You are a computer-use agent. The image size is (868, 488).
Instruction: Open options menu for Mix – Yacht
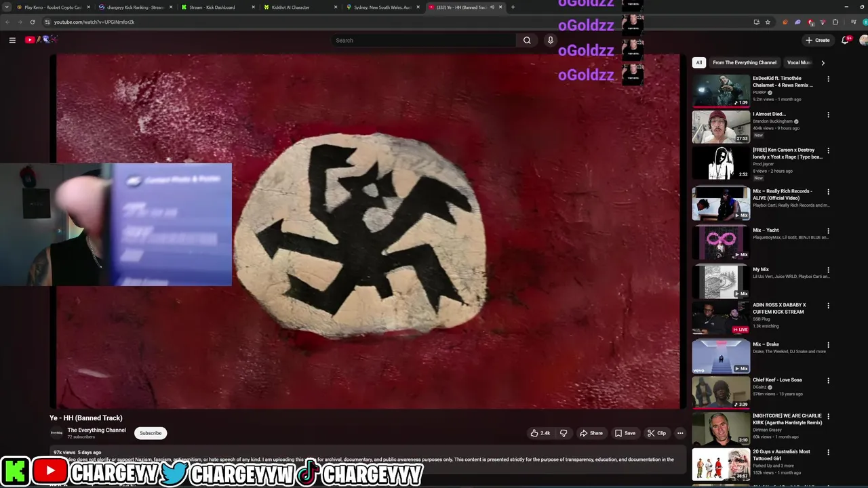click(x=828, y=230)
